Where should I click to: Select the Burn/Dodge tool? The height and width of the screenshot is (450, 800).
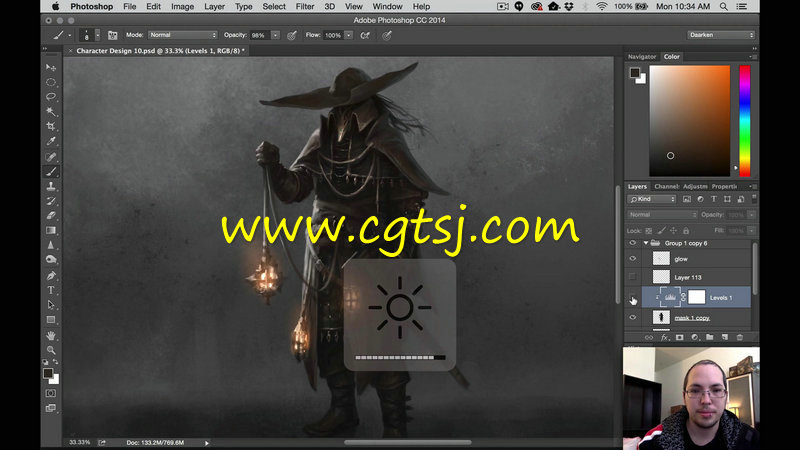tap(51, 260)
